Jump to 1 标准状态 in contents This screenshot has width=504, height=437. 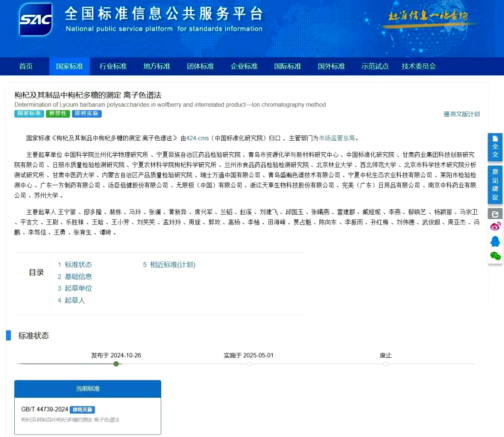pos(75,265)
